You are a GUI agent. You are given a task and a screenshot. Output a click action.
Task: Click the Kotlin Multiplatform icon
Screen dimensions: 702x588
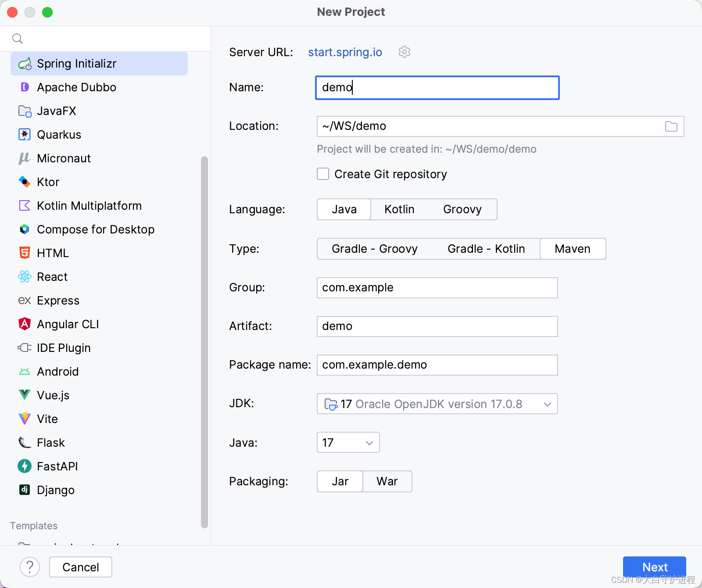25,206
